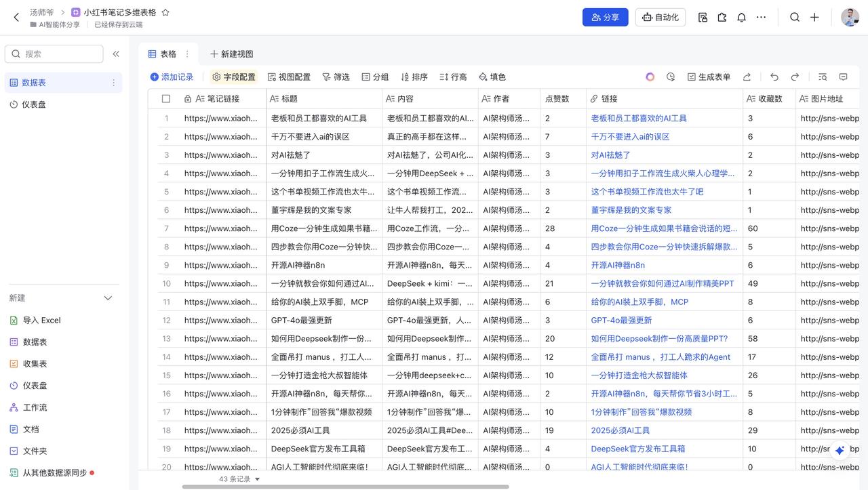Open link 开源AI神器n8n in row 9
Viewport: 868px width, 490px height.
618,265
